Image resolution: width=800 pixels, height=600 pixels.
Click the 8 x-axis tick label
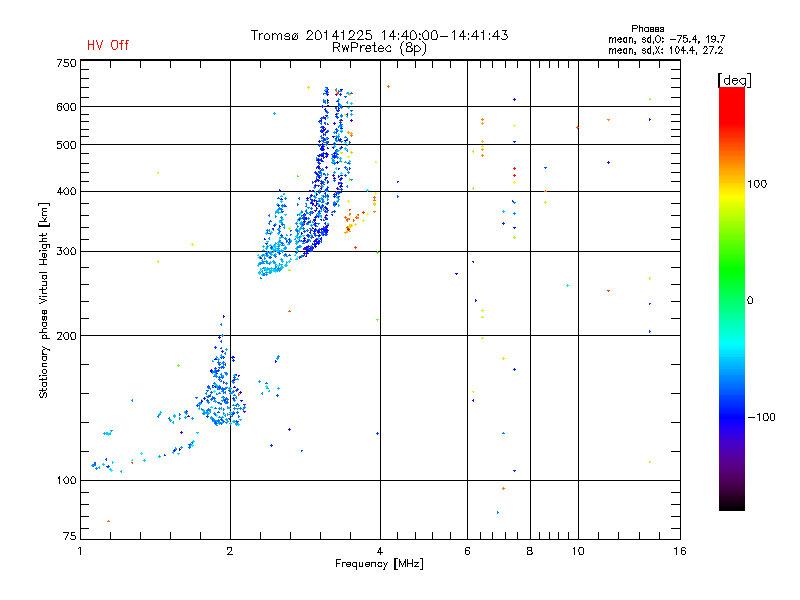(530, 551)
